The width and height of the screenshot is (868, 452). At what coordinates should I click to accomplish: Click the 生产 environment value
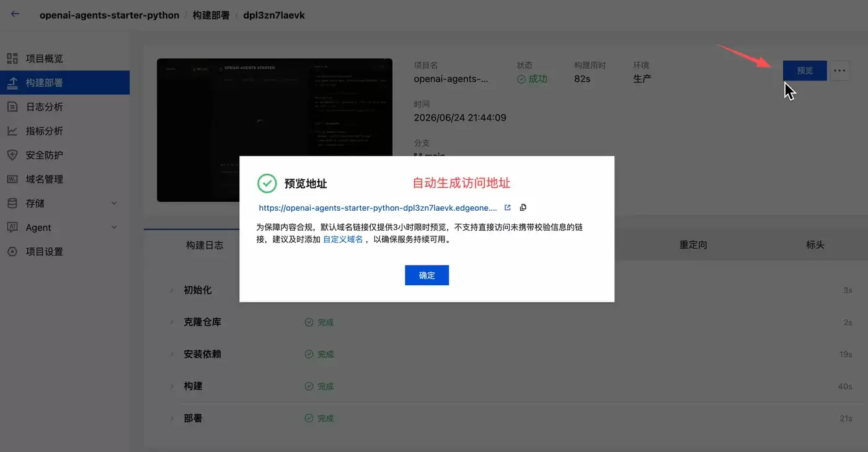click(x=642, y=79)
